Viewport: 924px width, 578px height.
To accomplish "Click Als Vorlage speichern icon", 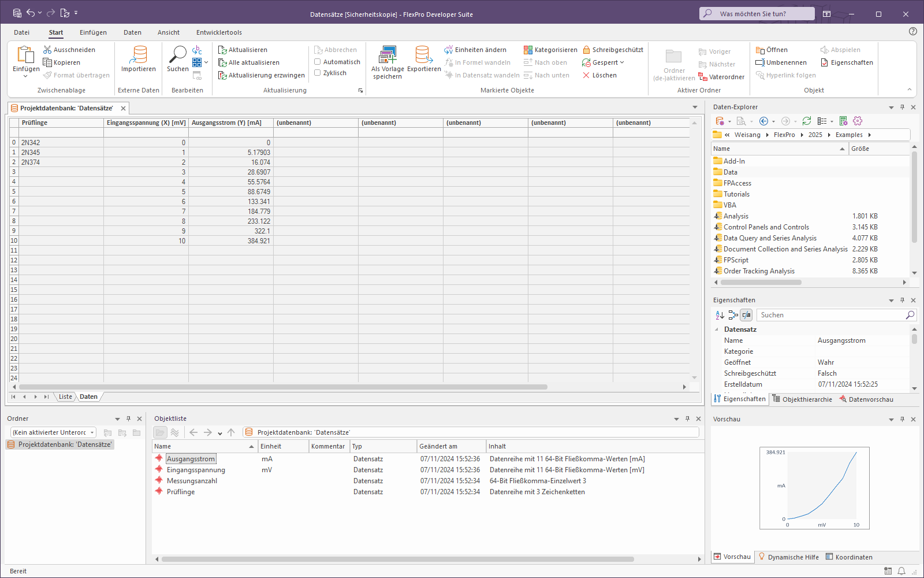I will [x=388, y=55].
